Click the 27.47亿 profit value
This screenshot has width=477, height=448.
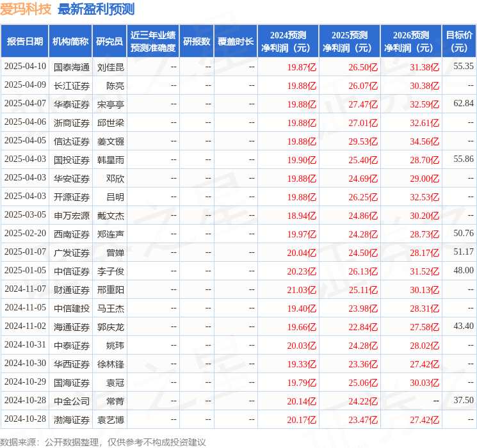click(x=363, y=104)
